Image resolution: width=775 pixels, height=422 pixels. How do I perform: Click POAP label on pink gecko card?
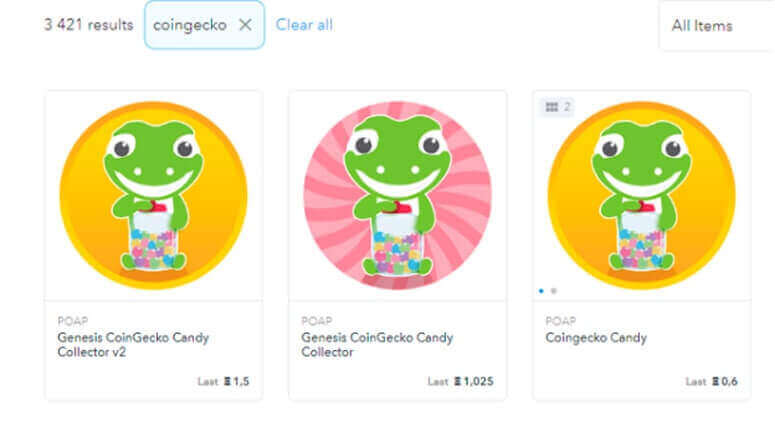coord(316,321)
